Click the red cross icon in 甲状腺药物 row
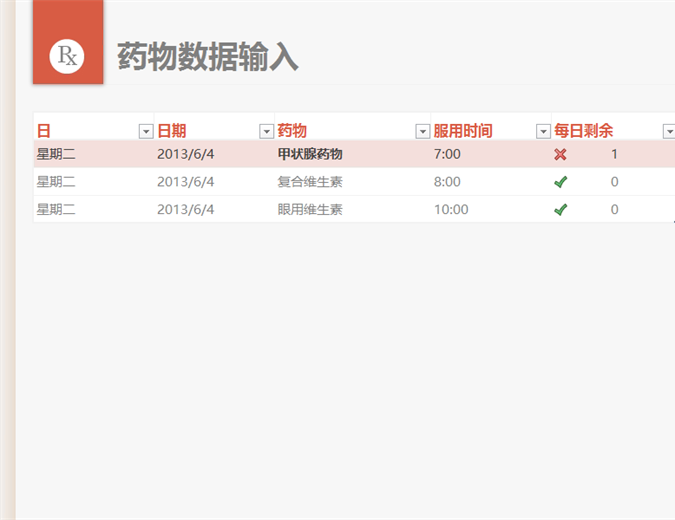This screenshot has width=675, height=520. coord(560,154)
